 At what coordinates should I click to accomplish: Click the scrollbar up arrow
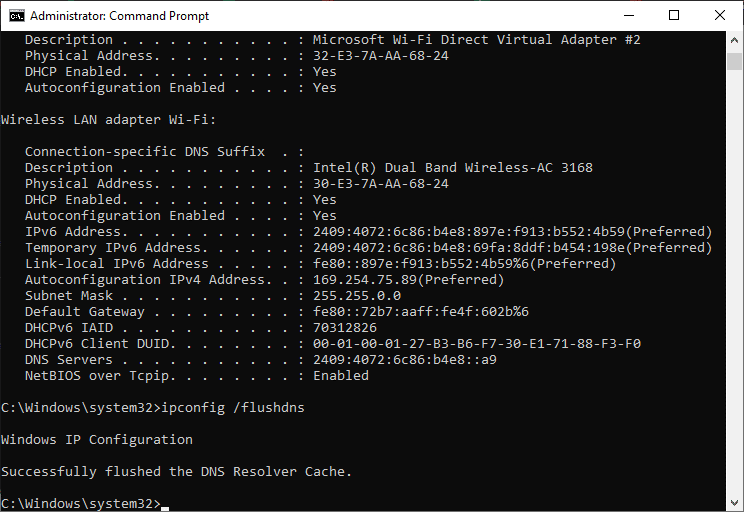734,40
